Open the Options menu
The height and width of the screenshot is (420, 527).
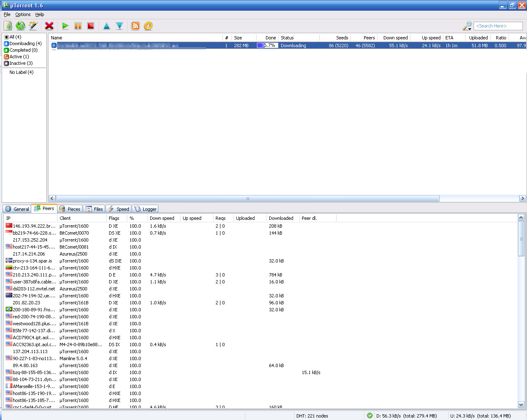click(23, 14)
